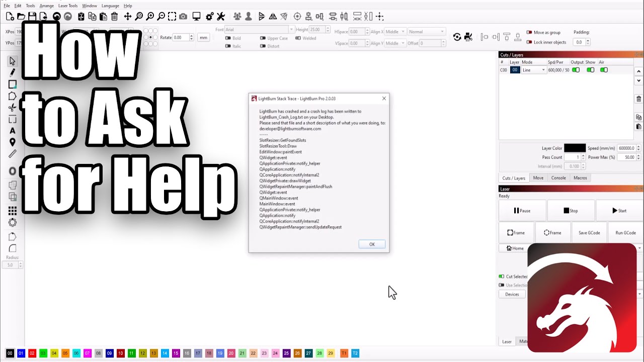
Task: Click the Zoom Out magnifier icon
Action: [x=161, y=17]
